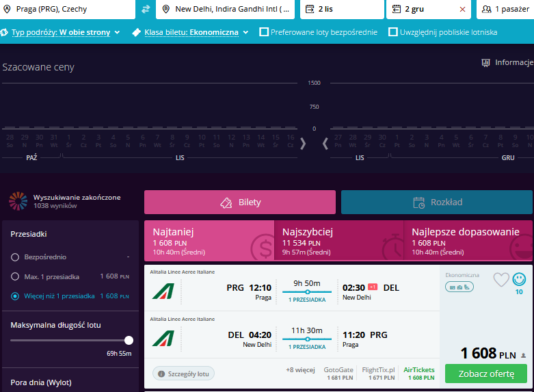Click return 1 PRZESIADKA stopover marker
This screenshot has width=534, height=392.
(308, 339)
